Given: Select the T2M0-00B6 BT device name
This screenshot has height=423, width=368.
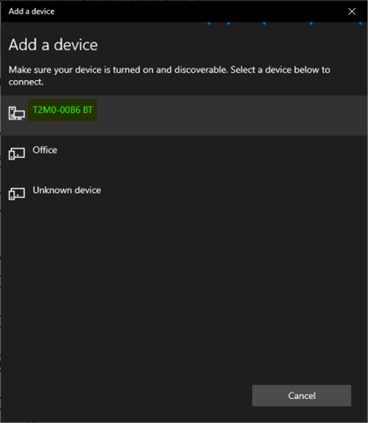Looking at the screenshot, I should pyautogui.click(x=62, y=110).
